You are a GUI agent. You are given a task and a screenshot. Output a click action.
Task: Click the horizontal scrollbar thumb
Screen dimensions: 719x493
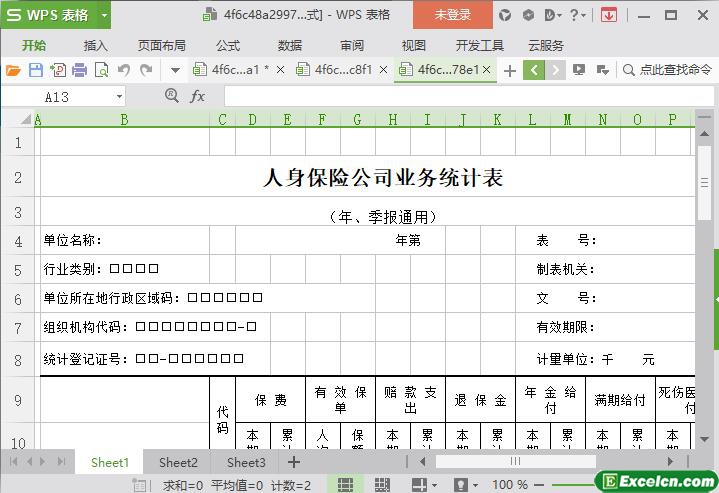point(516,462)
